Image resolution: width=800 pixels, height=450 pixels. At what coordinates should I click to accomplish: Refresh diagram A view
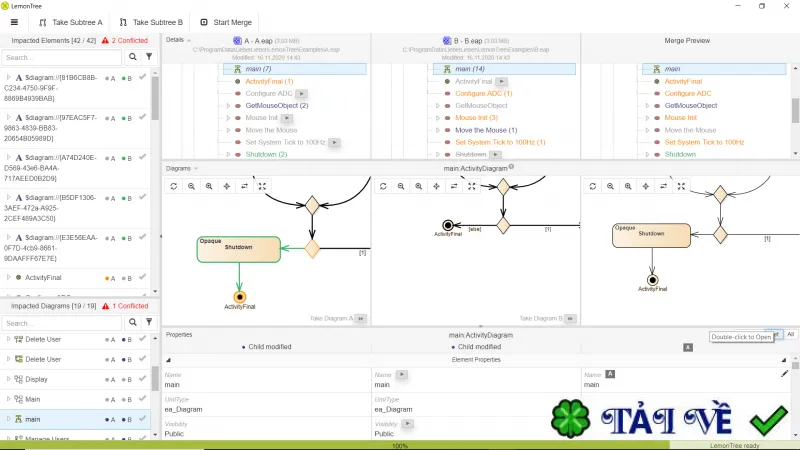(173, 186)
